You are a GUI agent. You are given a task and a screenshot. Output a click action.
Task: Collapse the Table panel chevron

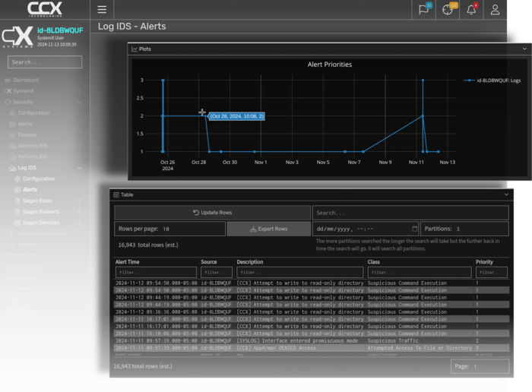(506, 194)
